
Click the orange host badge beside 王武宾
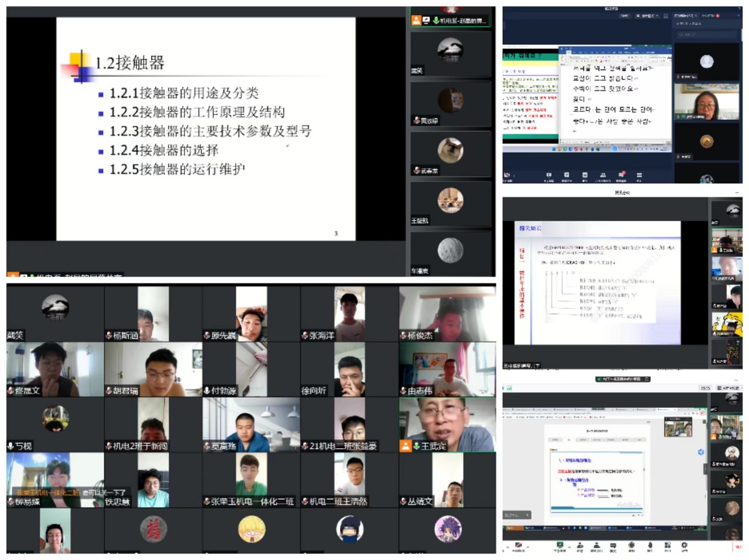click(405, 446)
